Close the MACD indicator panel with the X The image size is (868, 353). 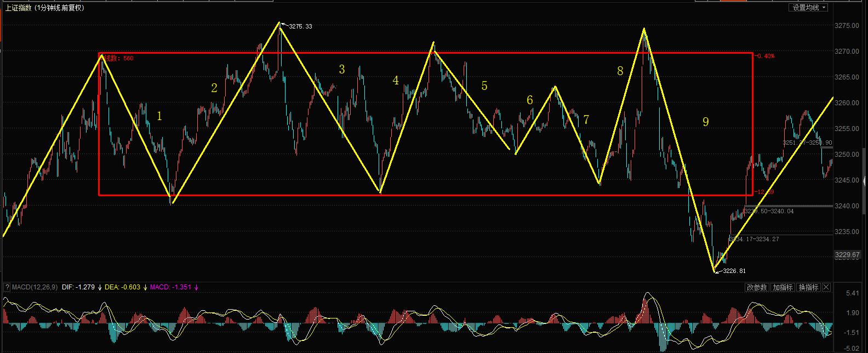[x=826, y=287]
